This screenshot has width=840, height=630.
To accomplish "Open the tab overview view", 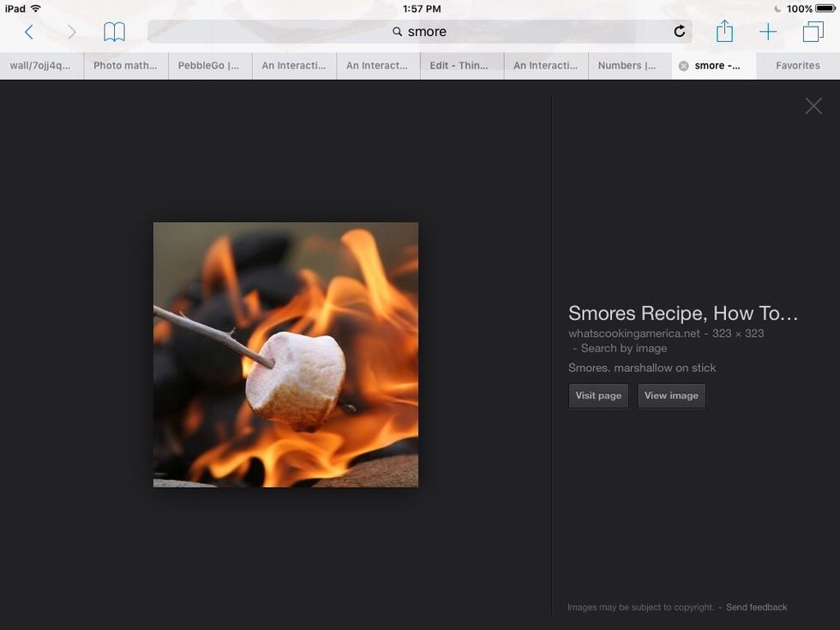I will coord(812,31).
